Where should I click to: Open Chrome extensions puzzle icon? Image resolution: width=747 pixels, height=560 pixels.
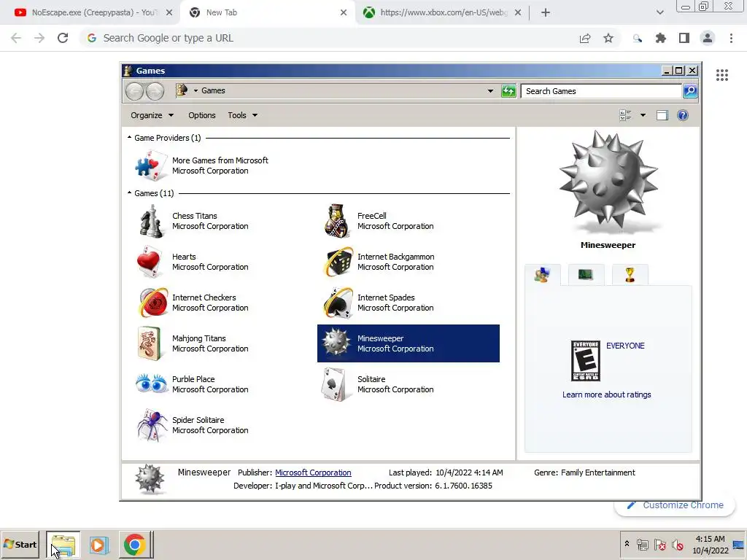click(661, 38)
